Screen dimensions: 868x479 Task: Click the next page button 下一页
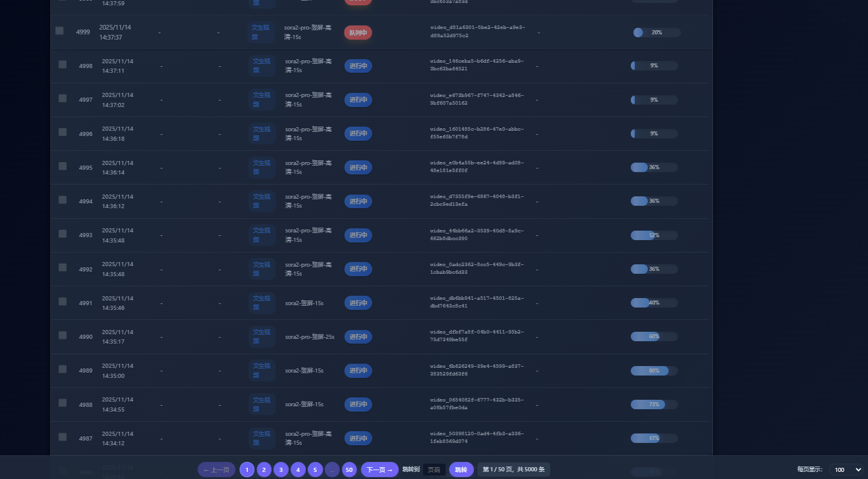click(379, 470)
